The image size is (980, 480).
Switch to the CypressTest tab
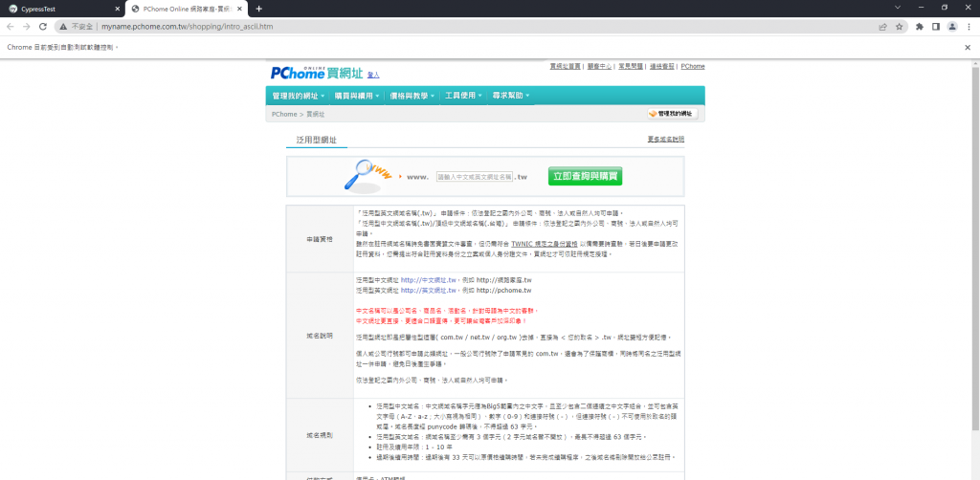[x=62, y=9]
